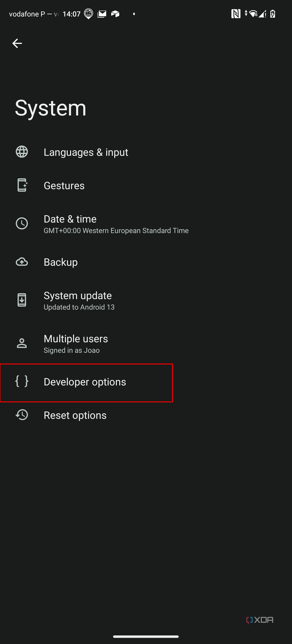Tap the battery charging status icon

[x=273, y=14]
